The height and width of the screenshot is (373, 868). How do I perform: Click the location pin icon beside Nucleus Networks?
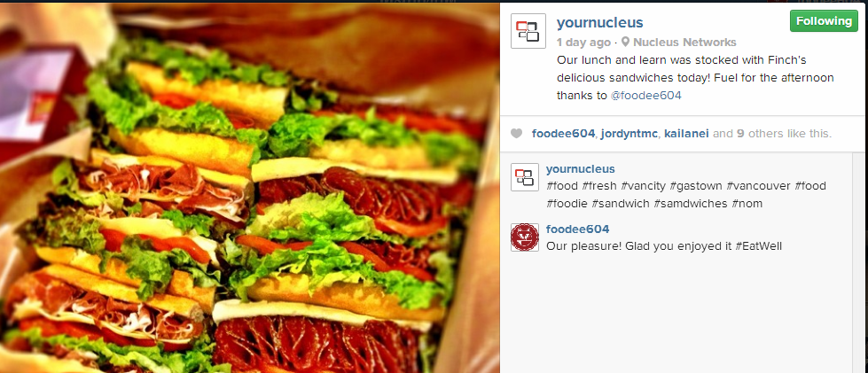[626, 42]
